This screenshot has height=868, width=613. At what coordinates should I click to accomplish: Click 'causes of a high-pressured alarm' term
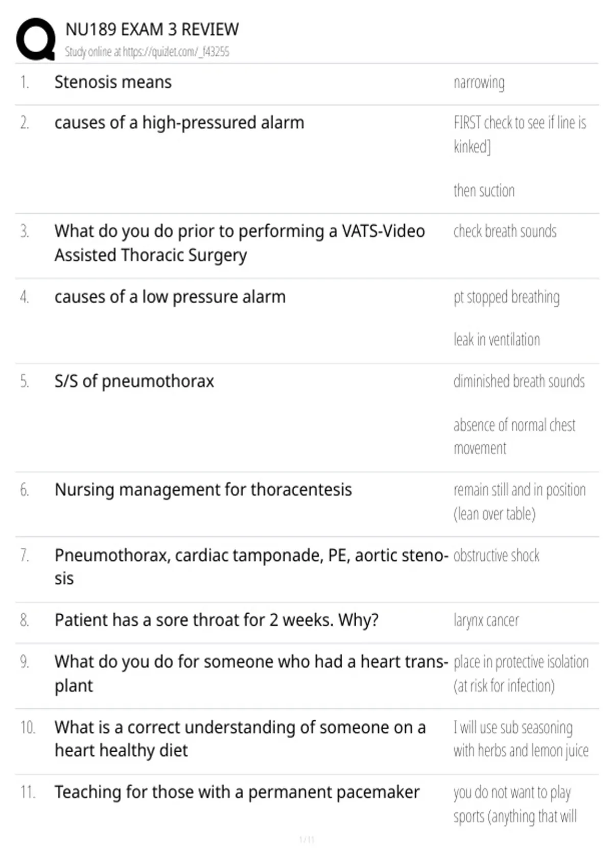pos(179,123)
